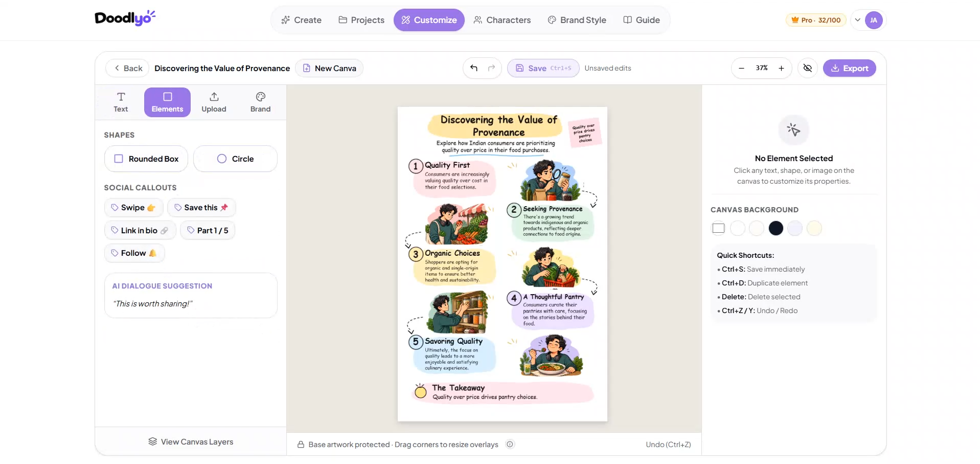This screenshot has width=980, height=464.
Task: Export the canvas
Action: click(x=849, y=68)
